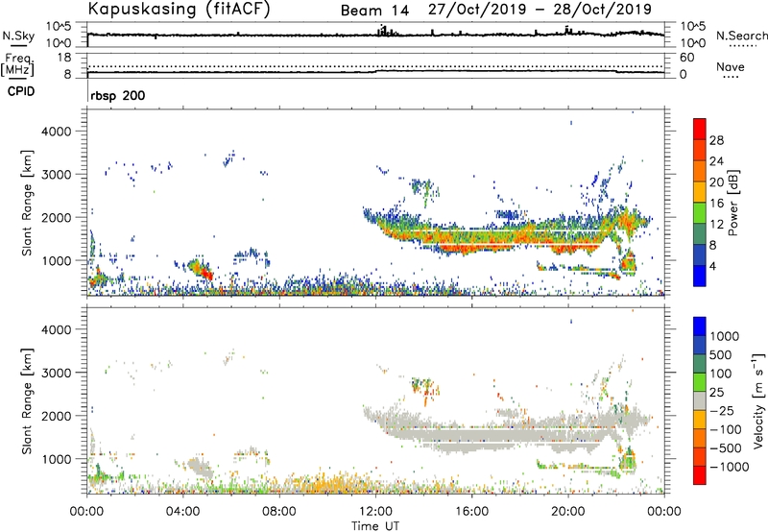
Task: Click the '08:00' time axis tick label
Action: (279, 512)
